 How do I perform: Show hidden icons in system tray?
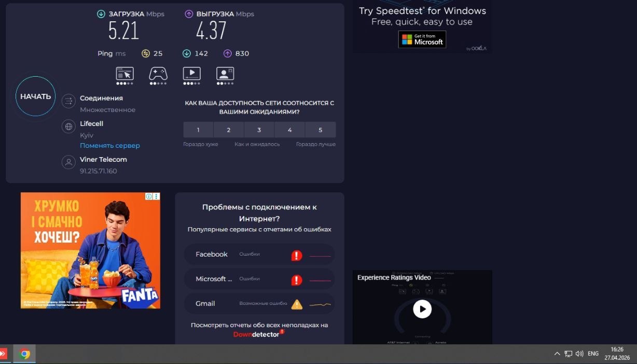pos(557,354)
